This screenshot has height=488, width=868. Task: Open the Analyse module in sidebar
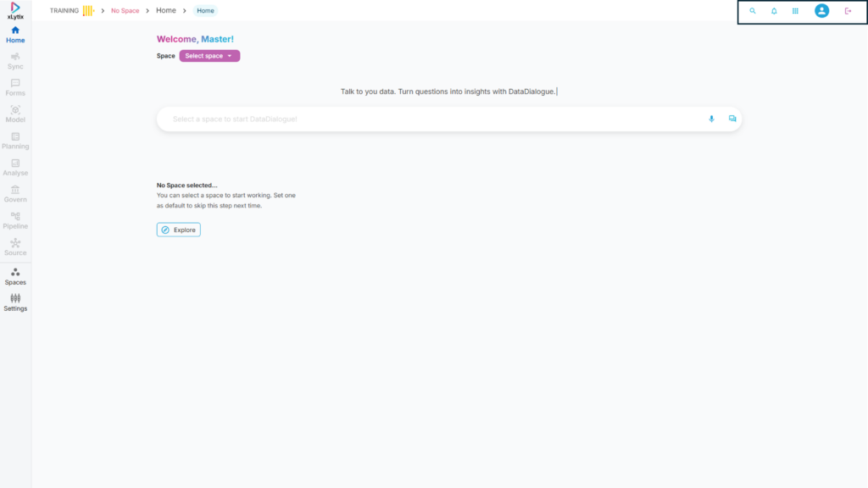point(15,168)
